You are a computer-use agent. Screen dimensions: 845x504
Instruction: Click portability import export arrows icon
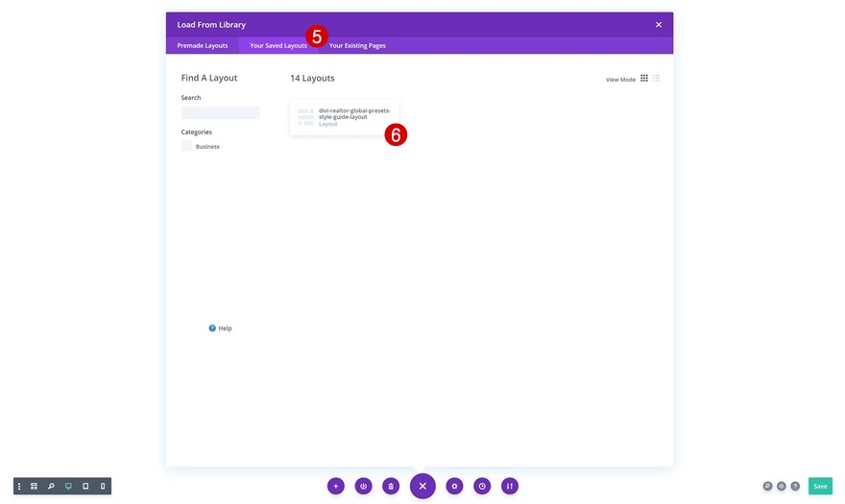pos(509,486)
